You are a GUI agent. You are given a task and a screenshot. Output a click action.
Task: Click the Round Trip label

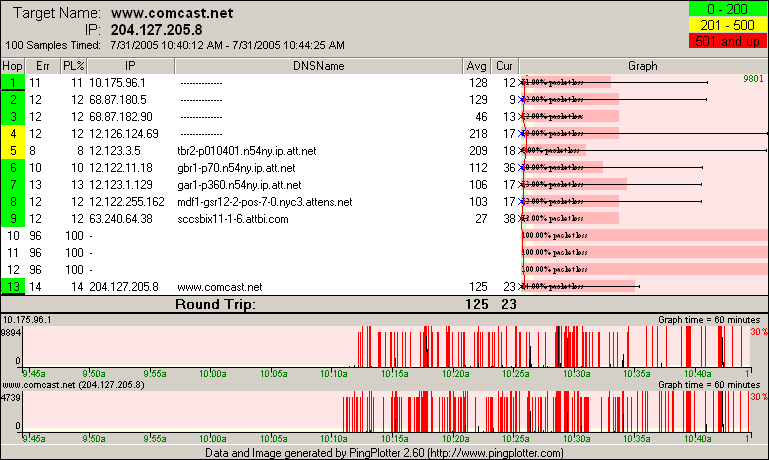[x=215, y=305]
